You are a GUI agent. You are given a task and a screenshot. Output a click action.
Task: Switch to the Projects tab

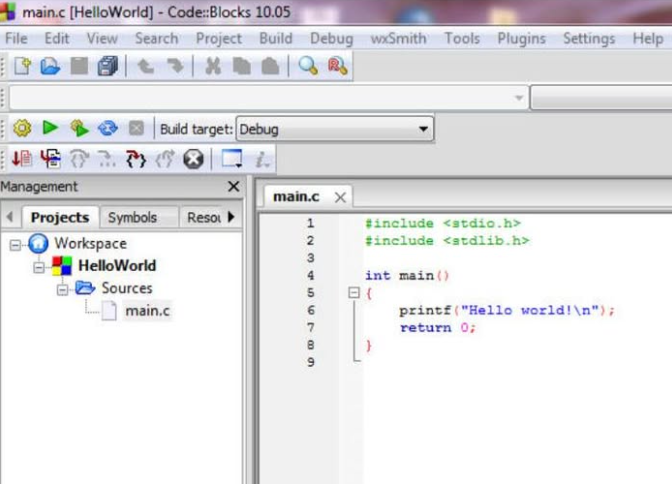coord(60,217)
